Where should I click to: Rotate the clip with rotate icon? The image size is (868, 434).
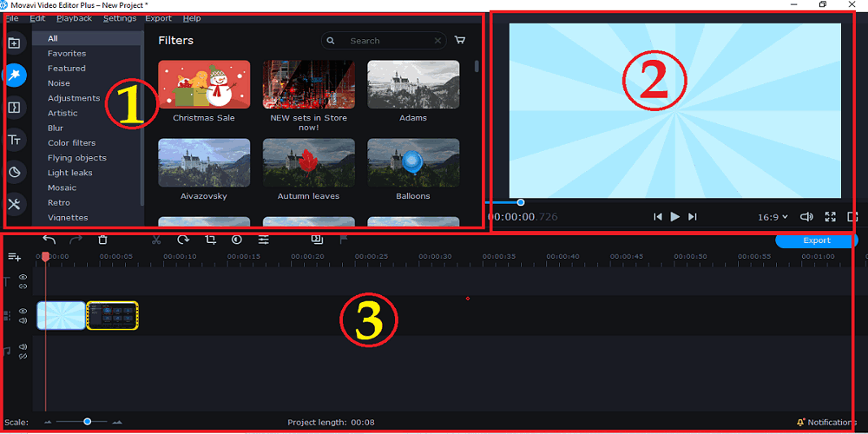coord(182,240)
